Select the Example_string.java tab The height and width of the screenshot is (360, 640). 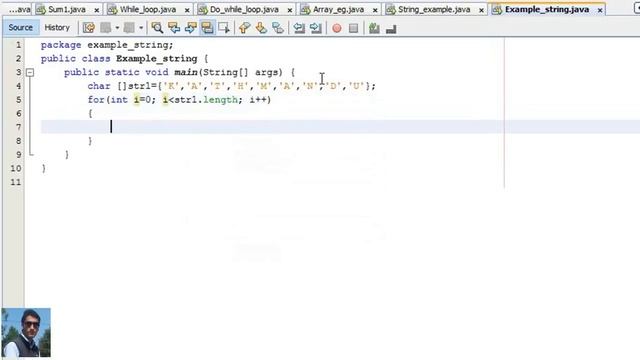548,9
